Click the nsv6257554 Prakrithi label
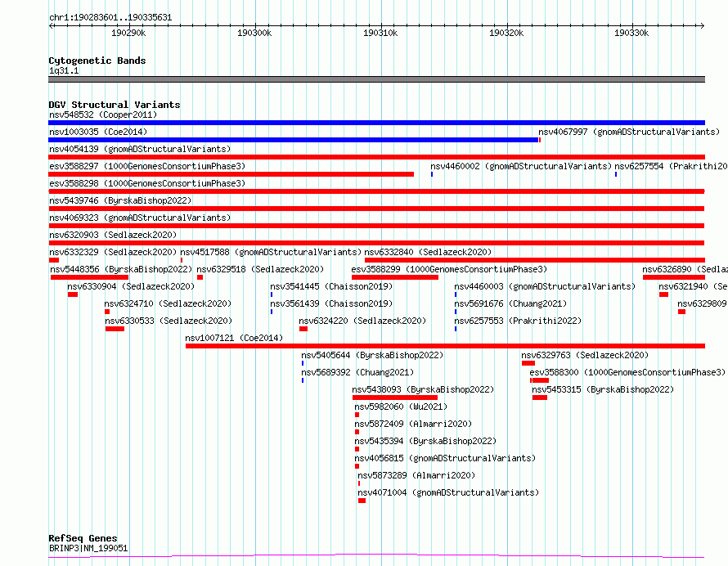The width and height of the screenshot is (728, 566). point(671,166)
